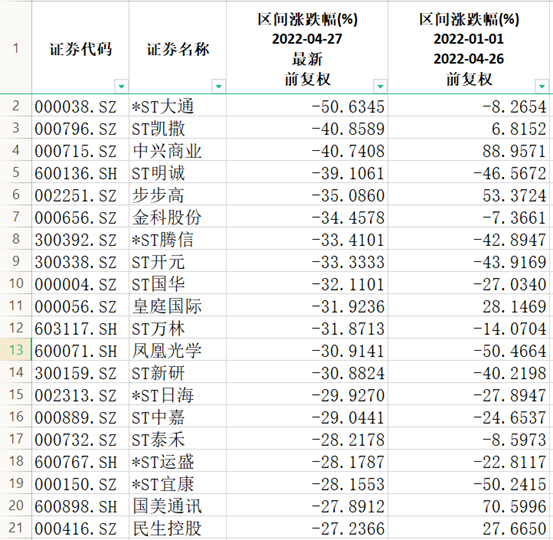Image resolution: width=553 pixels, height=540 pixels.
Task: Select 民生控股 in the last row
Action: tap(178, 528)
